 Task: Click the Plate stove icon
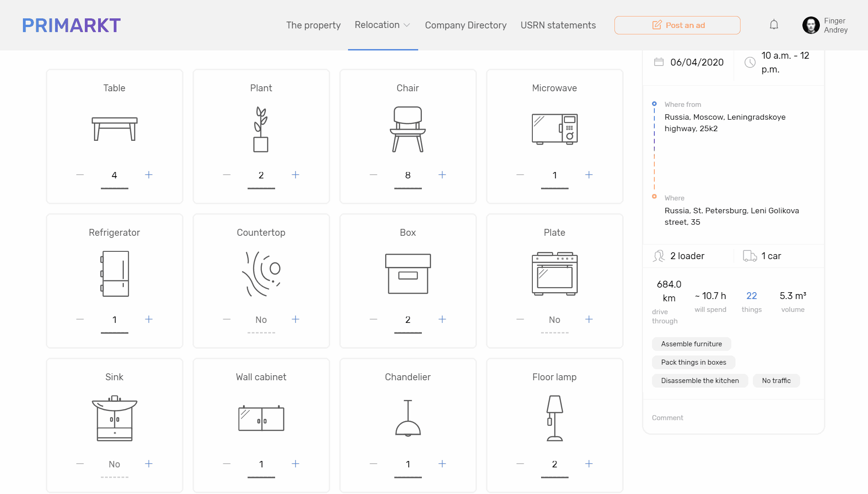coord(554,274)
